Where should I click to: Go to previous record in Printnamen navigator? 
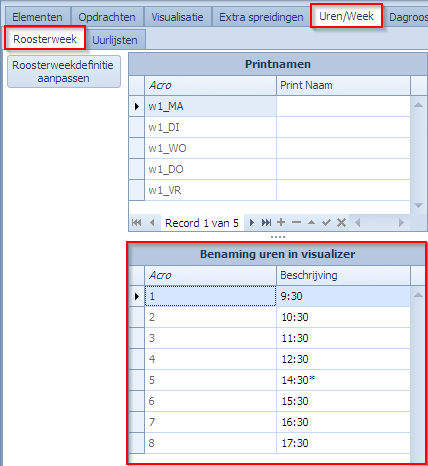point(152,223)
